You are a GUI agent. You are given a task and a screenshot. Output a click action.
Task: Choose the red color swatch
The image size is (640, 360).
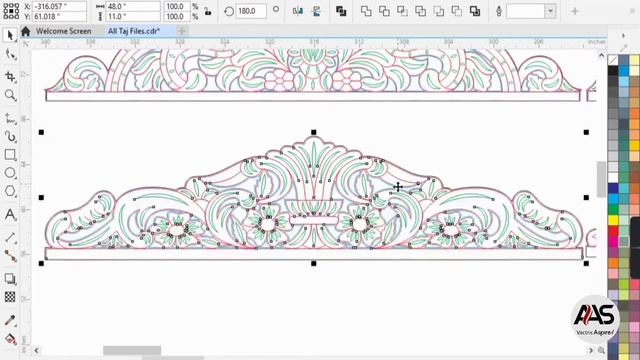pos(613,231)
